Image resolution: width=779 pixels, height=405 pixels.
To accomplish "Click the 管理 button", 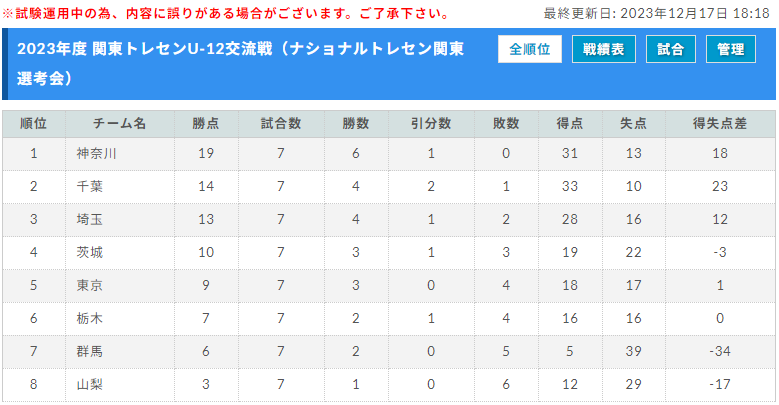I will coord(731,49).
